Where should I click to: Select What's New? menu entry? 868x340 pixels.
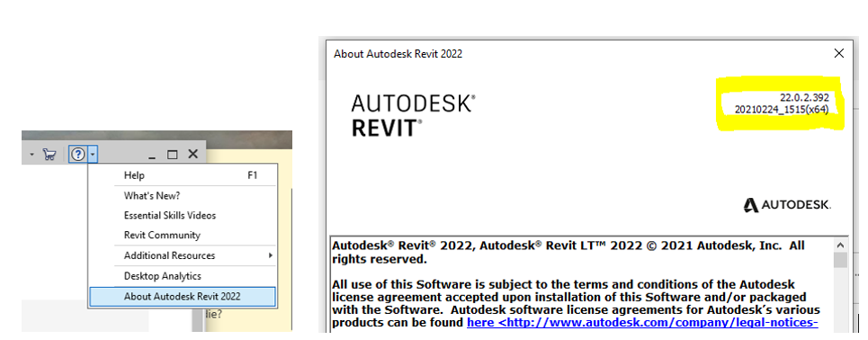pos(183,195)
